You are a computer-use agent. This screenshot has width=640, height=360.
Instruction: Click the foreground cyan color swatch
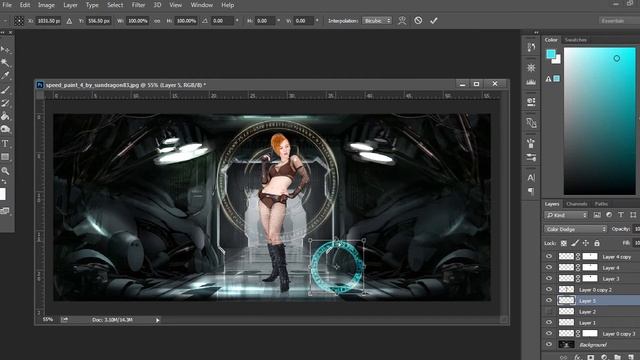coord(551,53)
